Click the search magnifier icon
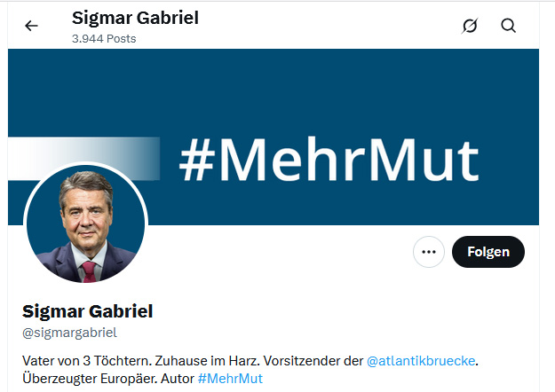The image size is (555, 392). click(x=509, y=26)
